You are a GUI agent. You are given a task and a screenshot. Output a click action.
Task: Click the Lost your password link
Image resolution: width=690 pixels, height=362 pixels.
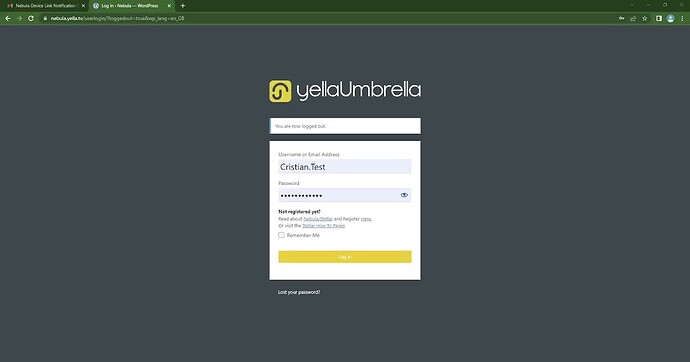tap(299, 292)
